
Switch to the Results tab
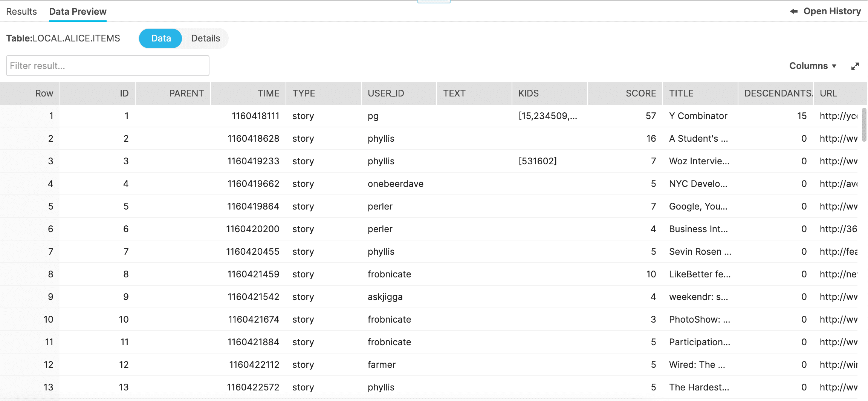21,11
